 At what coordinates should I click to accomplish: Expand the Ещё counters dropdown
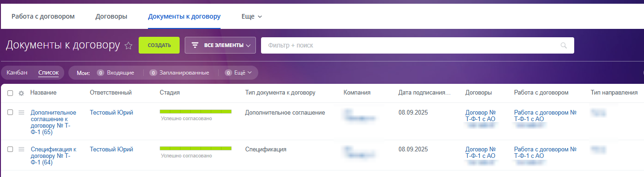[x=238, y=73]
